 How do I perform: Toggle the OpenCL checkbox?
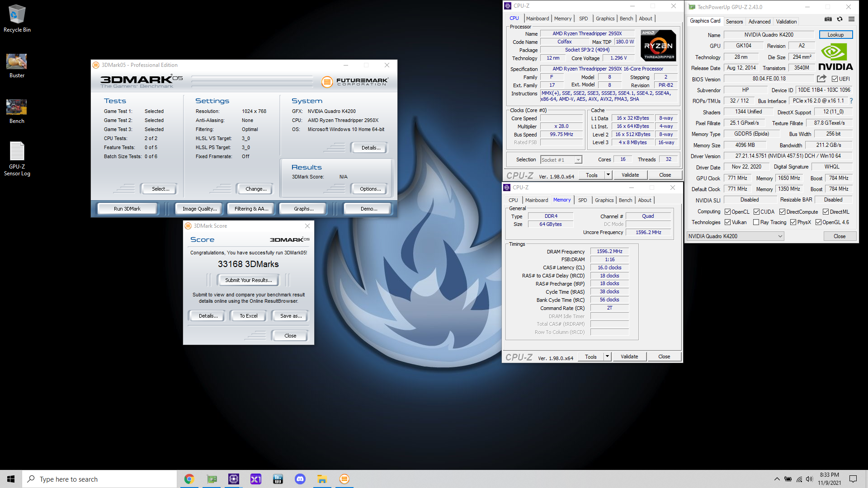tap(727, 211)
